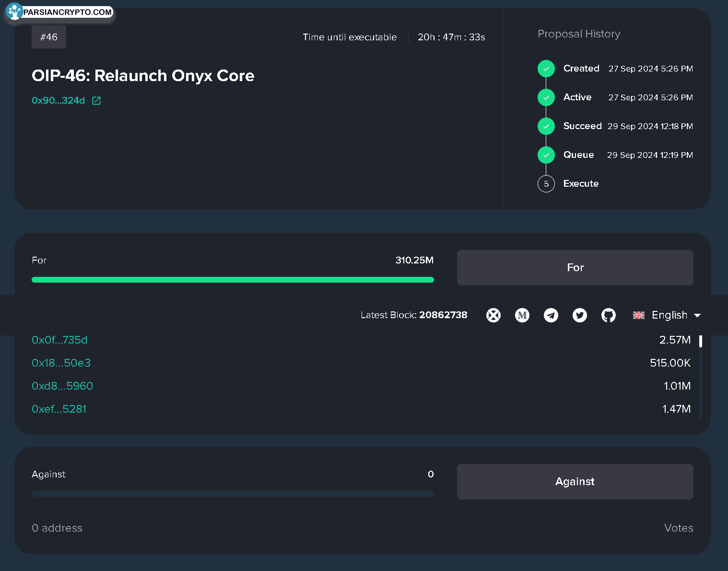This screenshot has width=728, height=571.
Task: Click the vote amount 515.00K
Action: 670,363
